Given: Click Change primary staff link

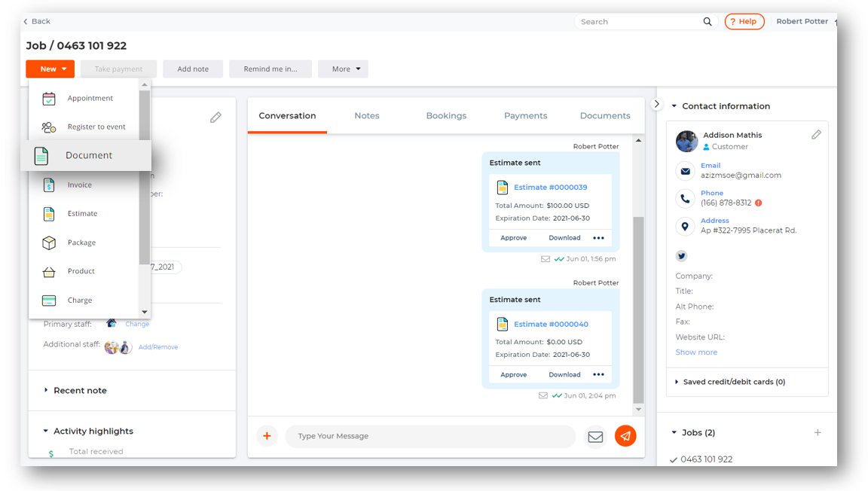Looking at the screenshot, I should pos(136,325).
